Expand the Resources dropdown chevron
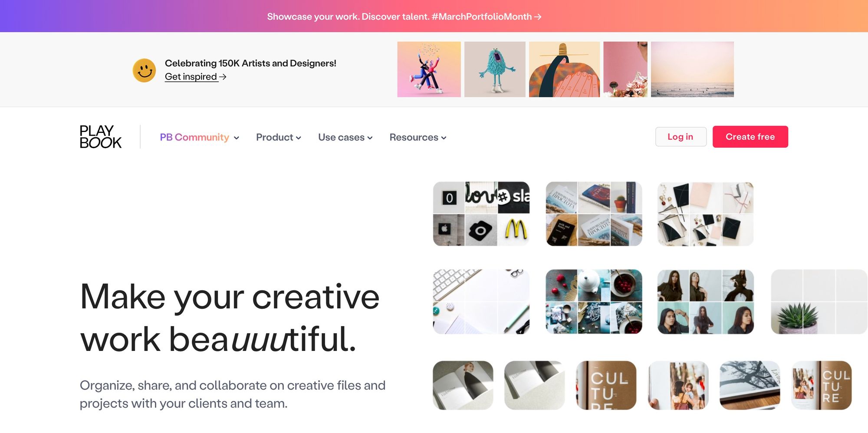 pyautogui.click(x=444, y=138)
